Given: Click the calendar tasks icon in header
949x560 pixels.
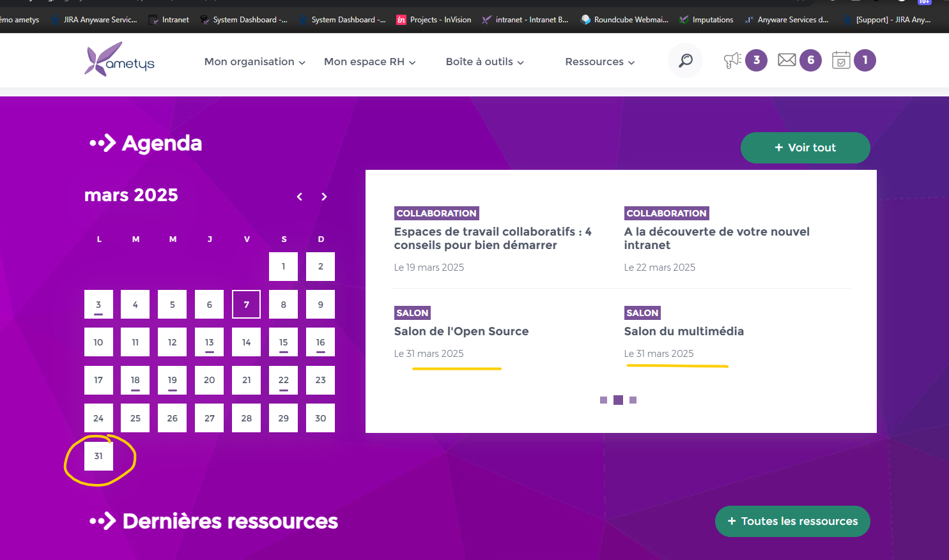Looking at the screenshot, I should coord(841,61).
